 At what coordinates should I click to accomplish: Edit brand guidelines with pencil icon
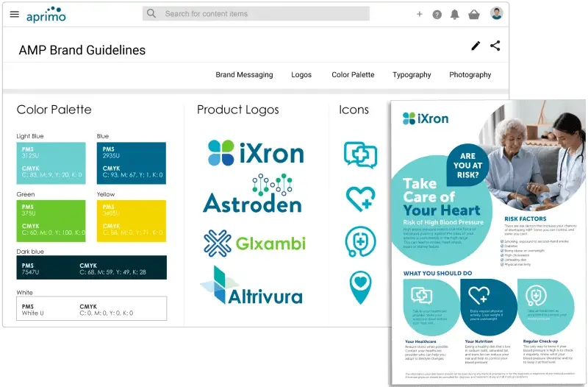pos(476,46)
